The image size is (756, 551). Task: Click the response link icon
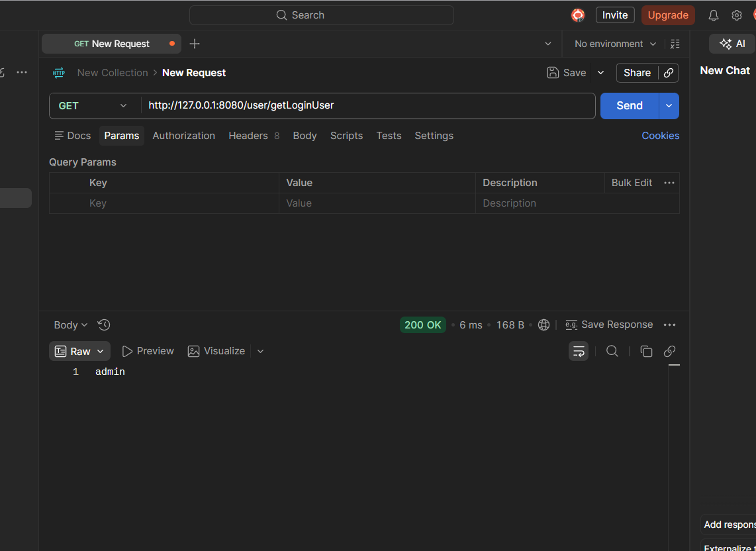[669, 351]
